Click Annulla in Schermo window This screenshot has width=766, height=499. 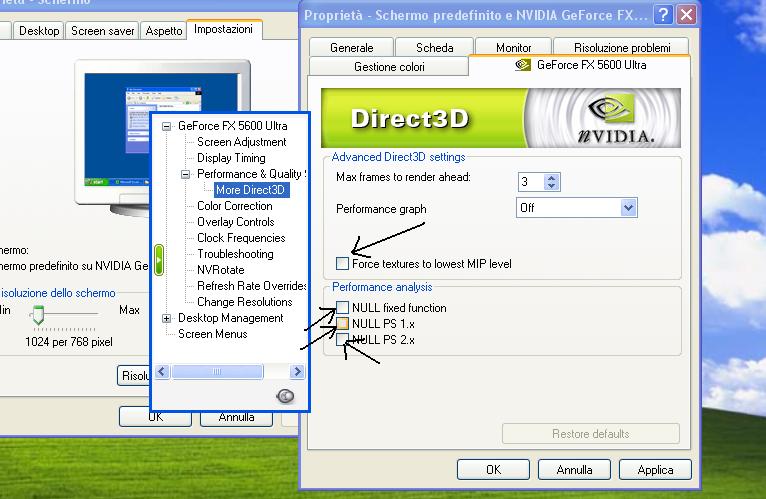point(236,417)
